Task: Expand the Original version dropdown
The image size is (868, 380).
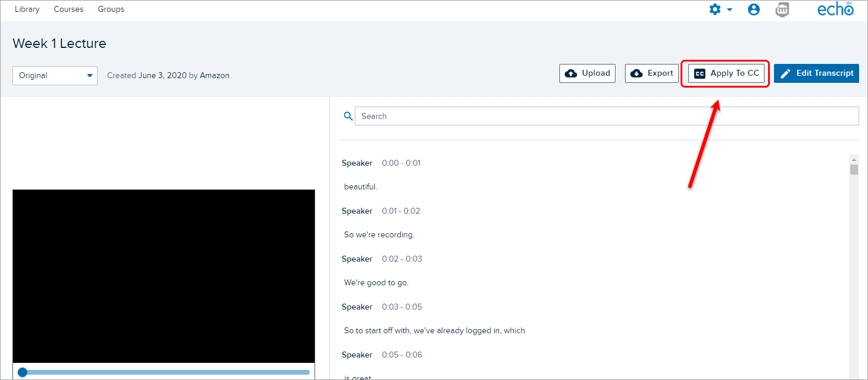Action: tap(55, 76)
